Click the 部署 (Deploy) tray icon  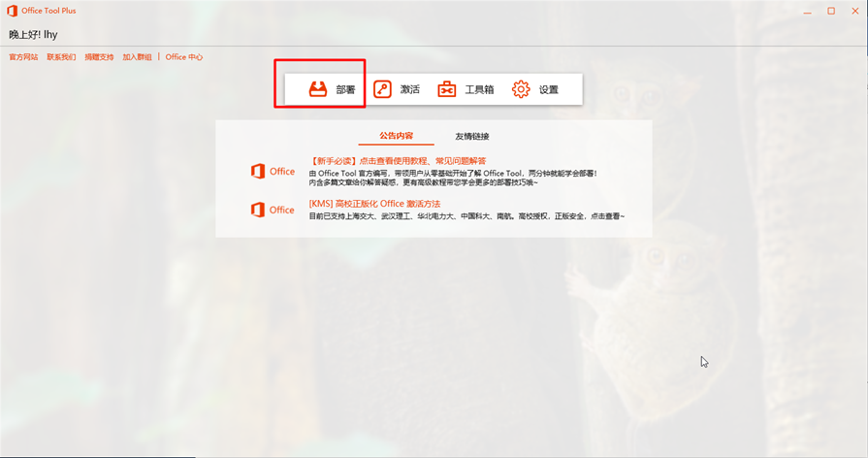(318, 89)
